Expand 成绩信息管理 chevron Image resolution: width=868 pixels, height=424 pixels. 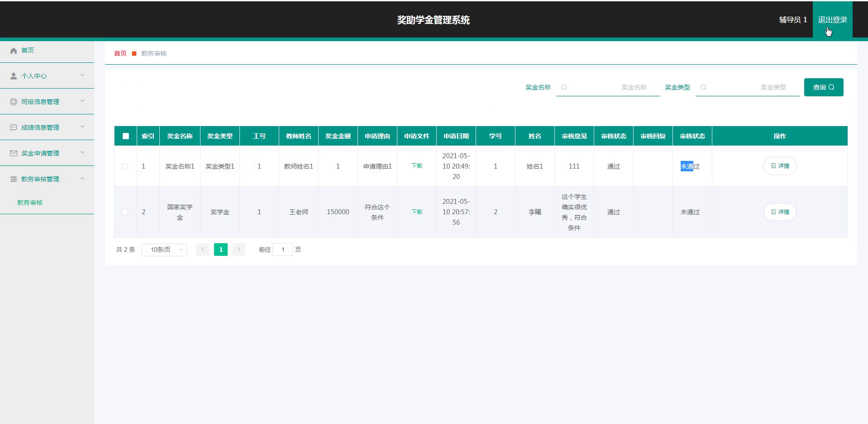[x=82, y=127]
